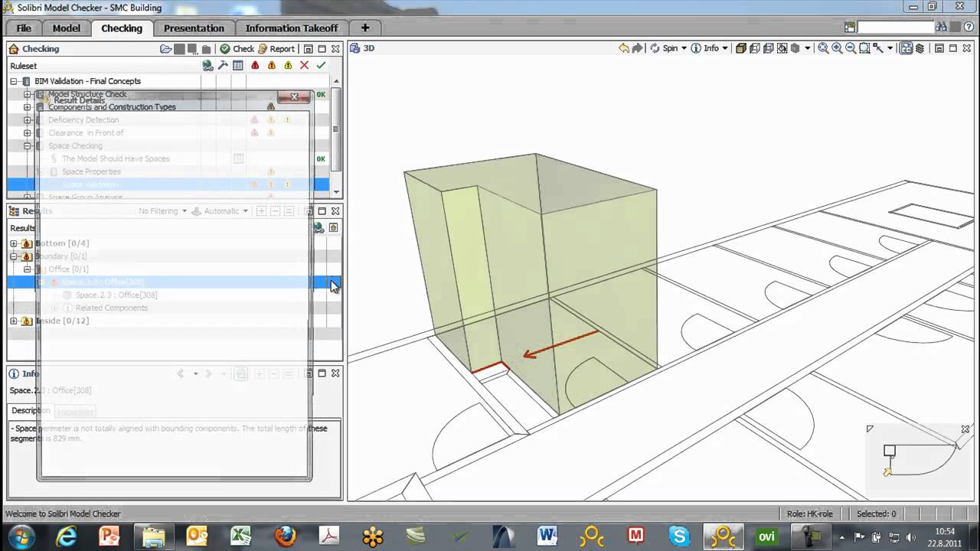The image size is (980, 551).
Task: Select the wireframe box view icon
Action: tap(755, 48)
